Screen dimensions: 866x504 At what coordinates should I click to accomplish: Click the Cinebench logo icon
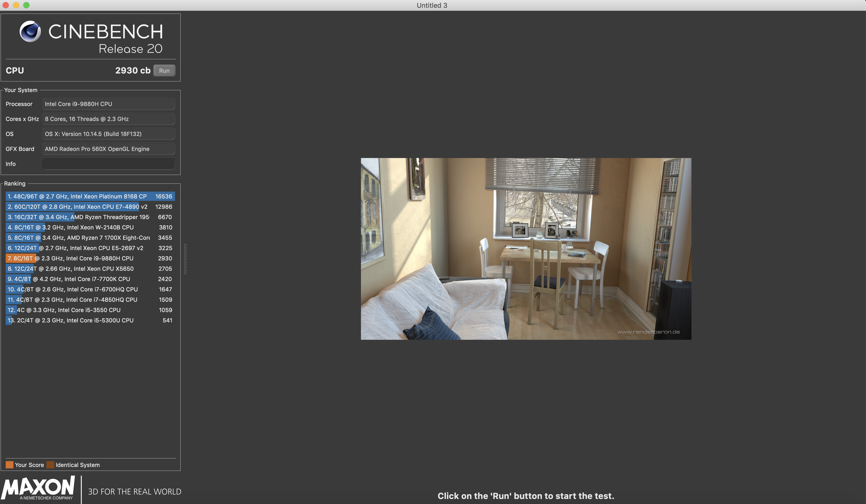[30, 32]
